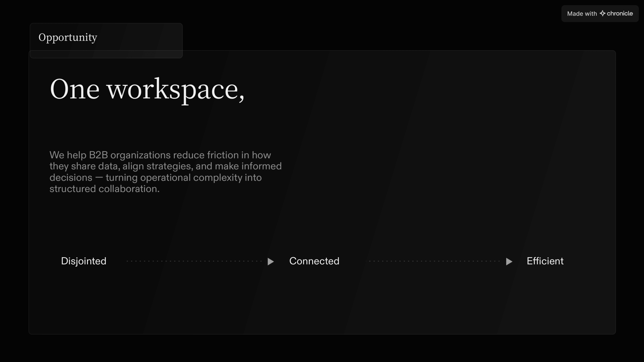The height and width of the screenshot is (362, 644).
Task: Click 'B2B' in the description paragraph
Action: (x=98, y=155)
